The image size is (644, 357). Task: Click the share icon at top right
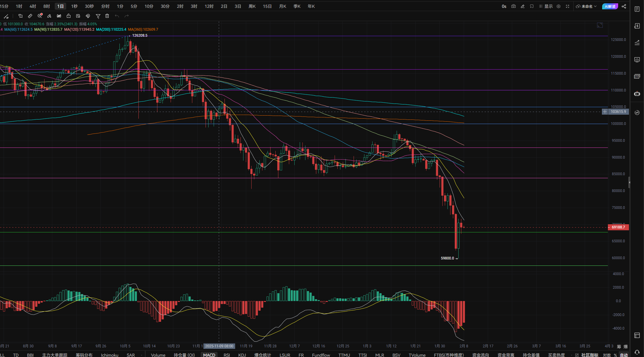coord(624,6)
